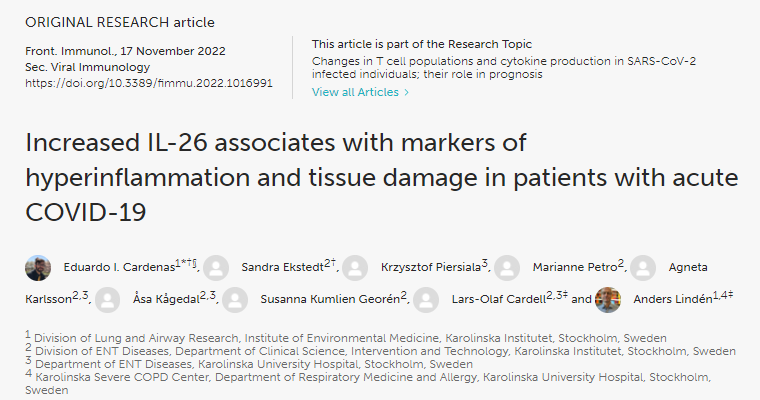Click avatar placeholder beside Marianne Petro
This screenshot has width=760, height=400.
pyautogui.click(x=507, y=268)
